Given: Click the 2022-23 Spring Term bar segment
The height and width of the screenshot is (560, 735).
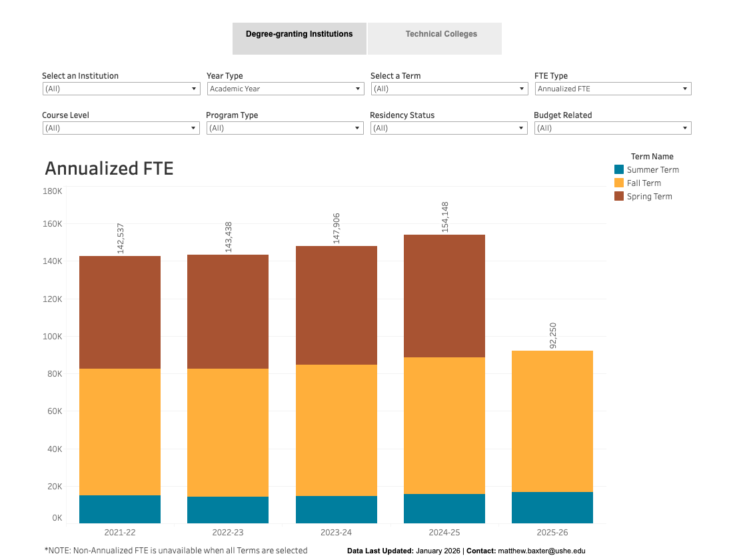Looking at the screenshot, I should click(228, 311).
